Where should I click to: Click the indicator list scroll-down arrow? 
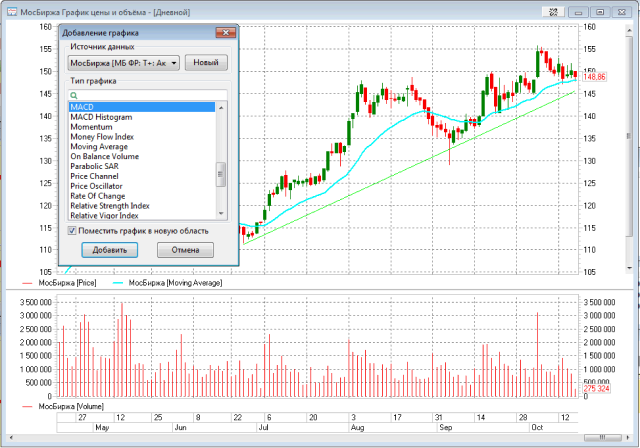click(221, 215)
